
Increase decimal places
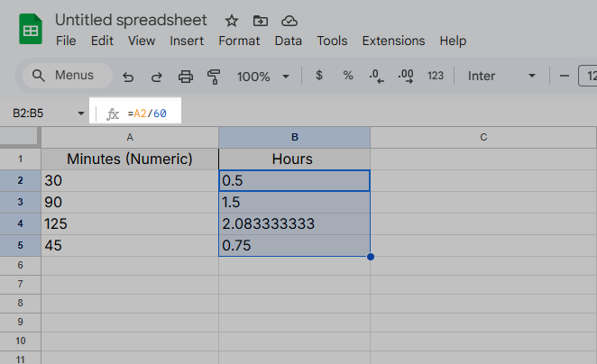click(405, 77)
